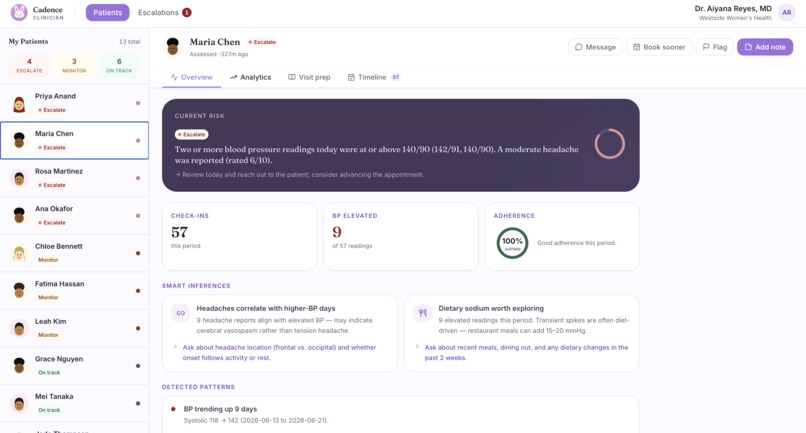Image resolution: width=806 pixels, height=433 pixels.
Task: Click Monitor label under Leah Kim
Action: pos(48,335)
